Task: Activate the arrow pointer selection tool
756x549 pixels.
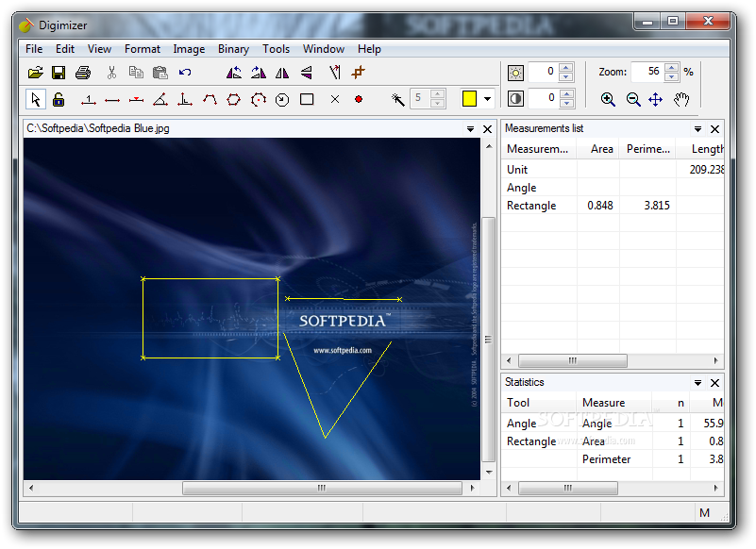Action: (x=36, y=99)
